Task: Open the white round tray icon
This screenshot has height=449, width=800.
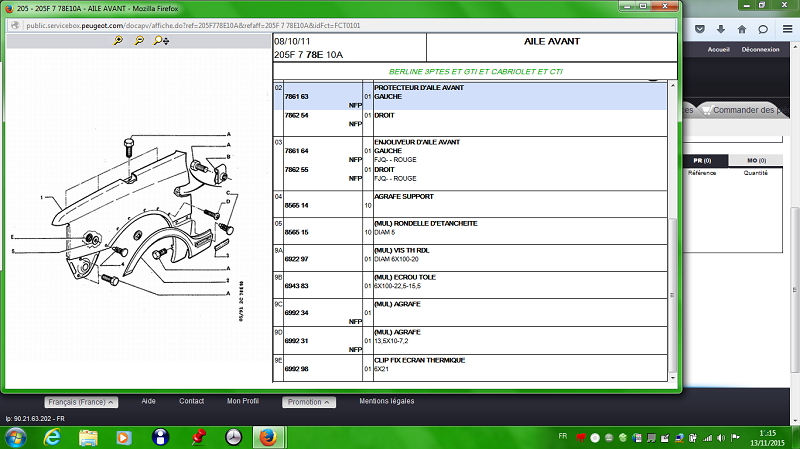Action: click(x=595, y=438)
